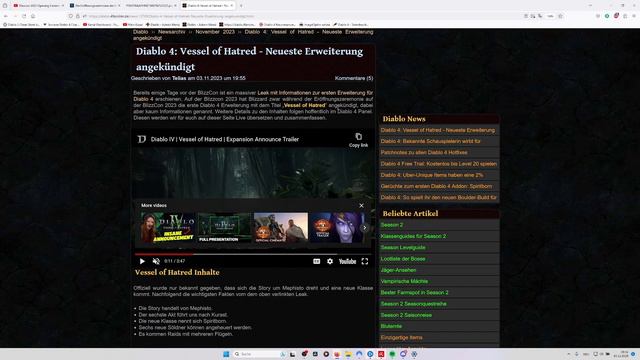Play the Vessel of Hatred trailer video
The width and height of the screenshot is (640, 360).
142,261
